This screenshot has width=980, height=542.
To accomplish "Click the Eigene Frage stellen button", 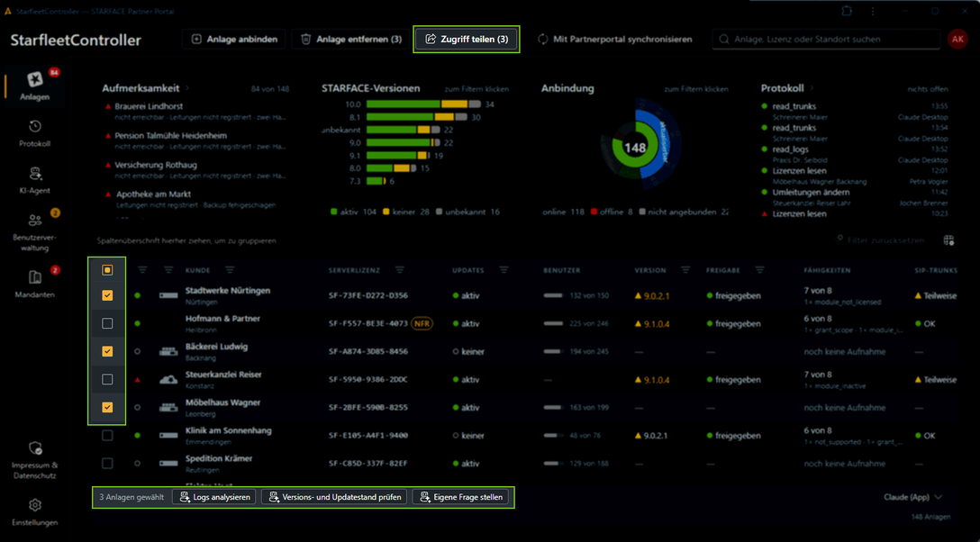I will 461,497.
